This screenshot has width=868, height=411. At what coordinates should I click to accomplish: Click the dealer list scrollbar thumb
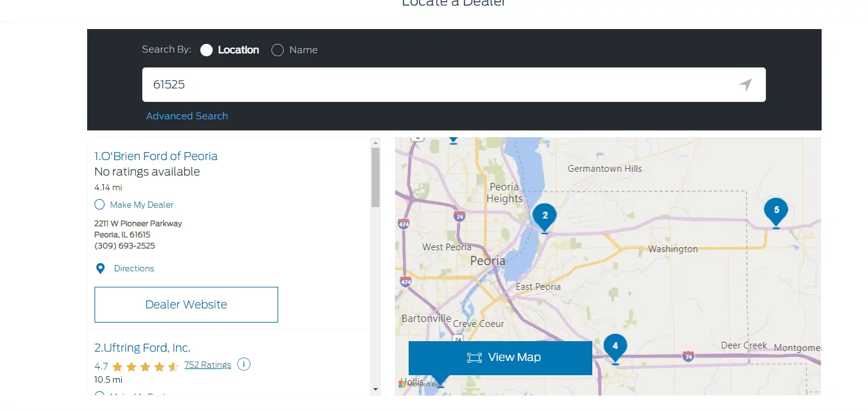click(x=375, y=177)
